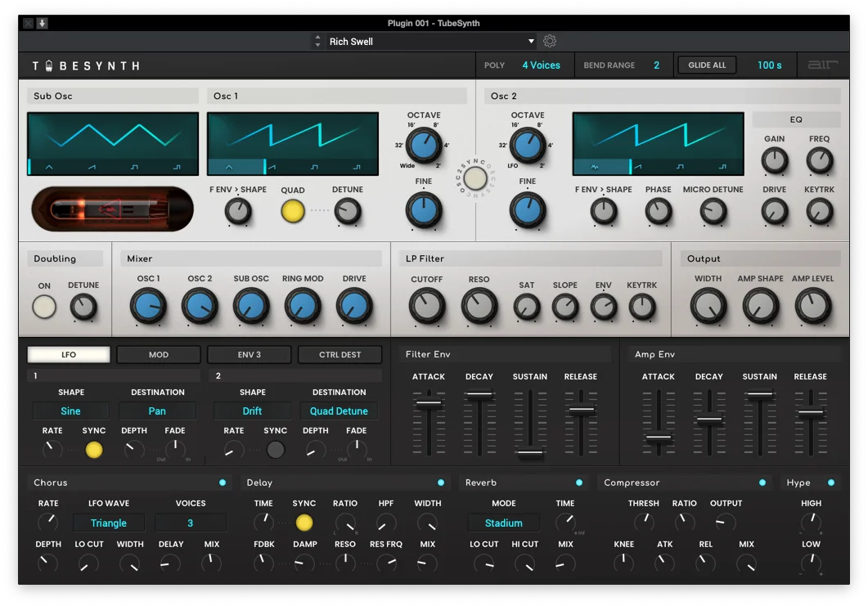
Task: Switch to the CTRL DEST tab
Action: pos(340,355)
